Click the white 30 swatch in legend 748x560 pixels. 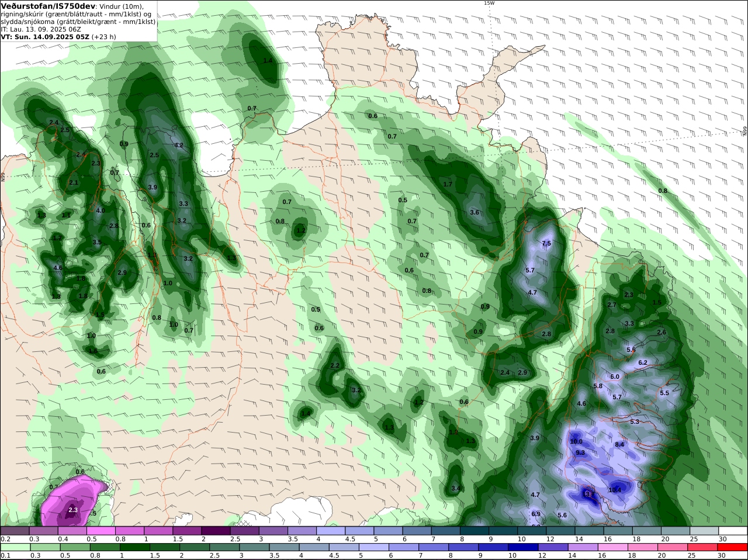733,531
